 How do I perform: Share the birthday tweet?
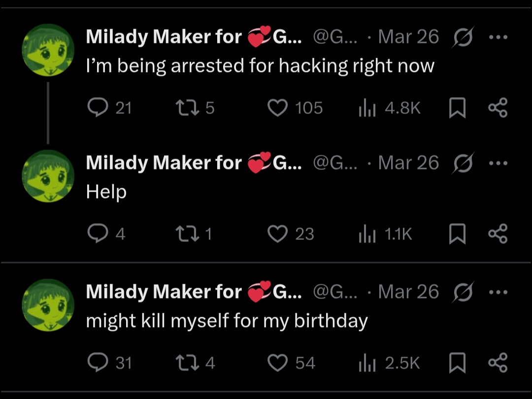pos(498,363)
